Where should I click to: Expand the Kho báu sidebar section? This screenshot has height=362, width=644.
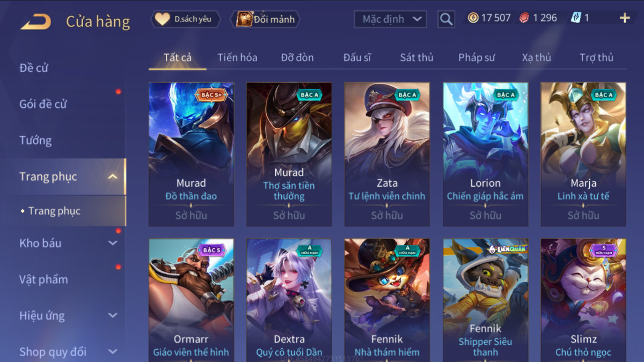(113, 243)
